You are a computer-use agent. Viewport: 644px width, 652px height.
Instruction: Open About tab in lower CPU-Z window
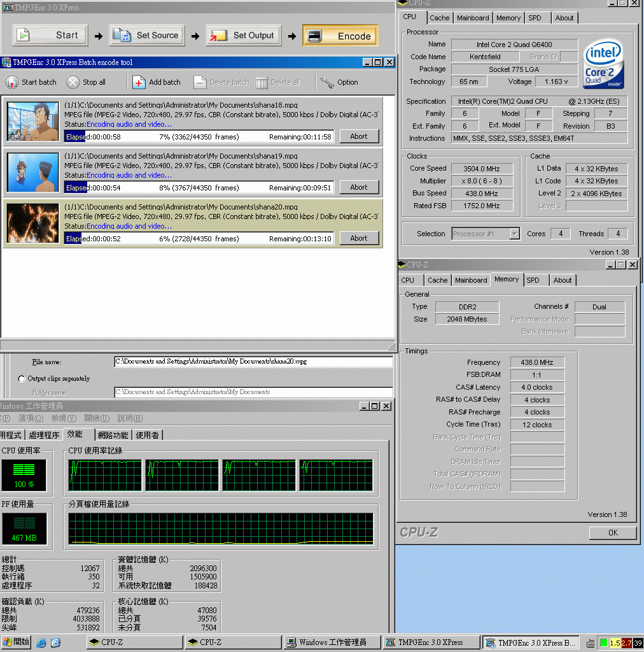pyautogui.click(x=562, y=280)
